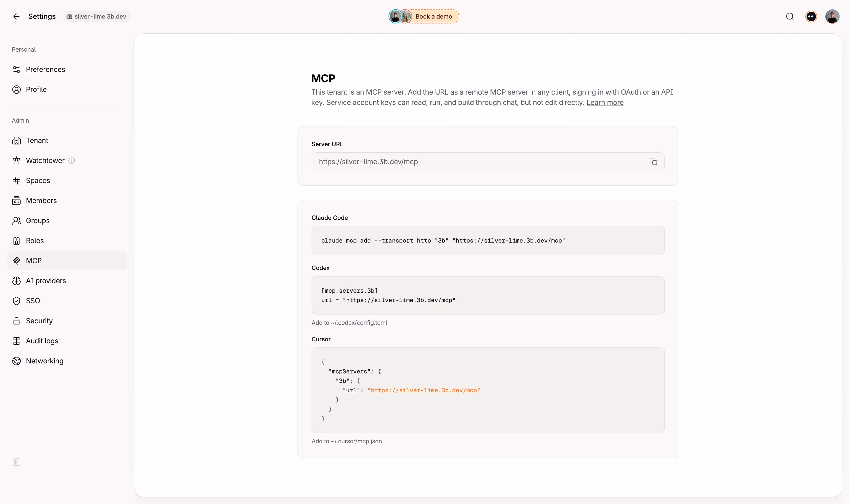The height and width of the screenshot is (504, 849).
Task: Show Watchtower info tooltip icon
Action: 72,161
